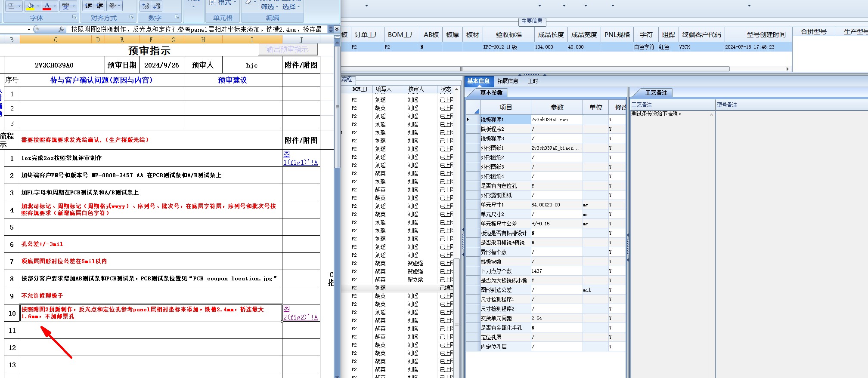Open the 对齐方式 alignment dialog launcher
The height and width of the screenshot is (378, 868).
(x=131, y=17)
